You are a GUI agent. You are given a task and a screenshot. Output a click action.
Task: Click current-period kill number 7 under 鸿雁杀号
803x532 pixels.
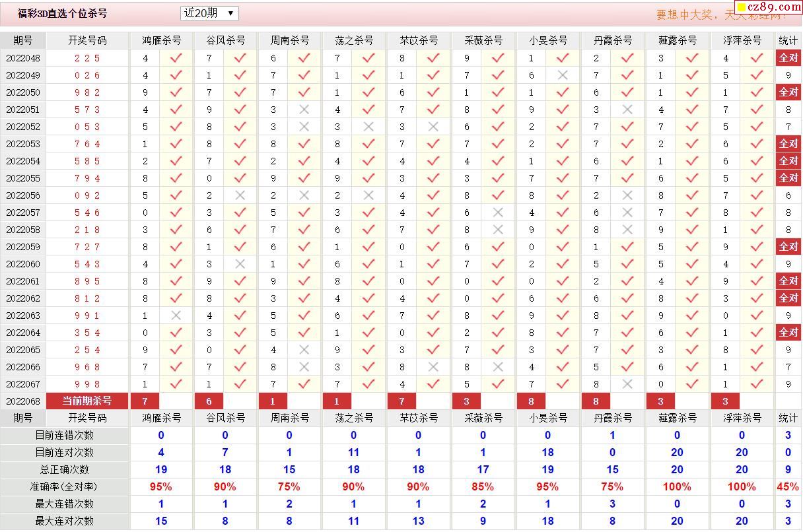(145, 401)
